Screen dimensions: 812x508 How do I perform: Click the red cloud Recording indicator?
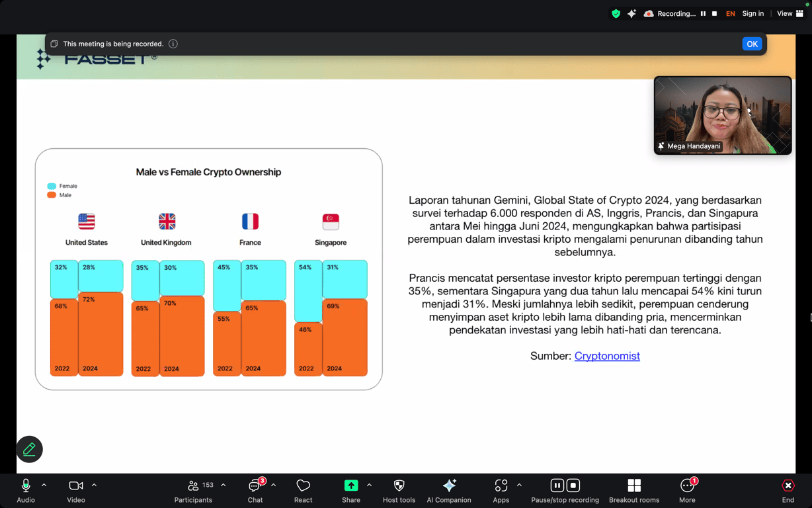point(649,13)
